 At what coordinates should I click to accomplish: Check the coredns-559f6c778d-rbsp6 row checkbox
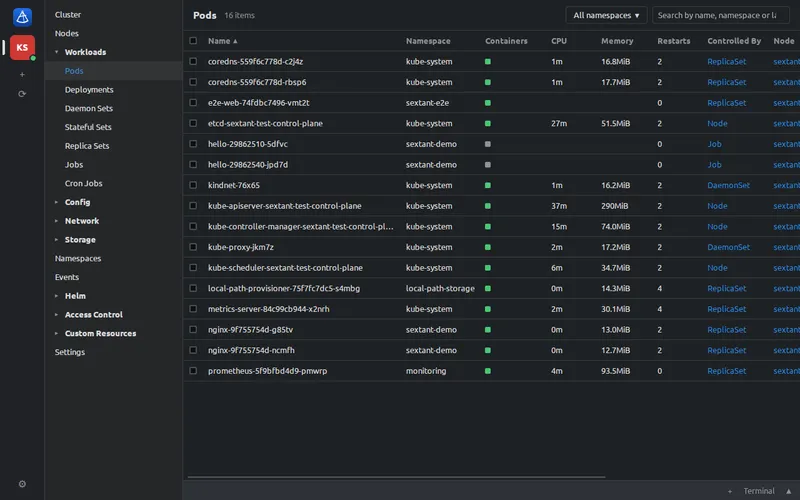point(193,82)
